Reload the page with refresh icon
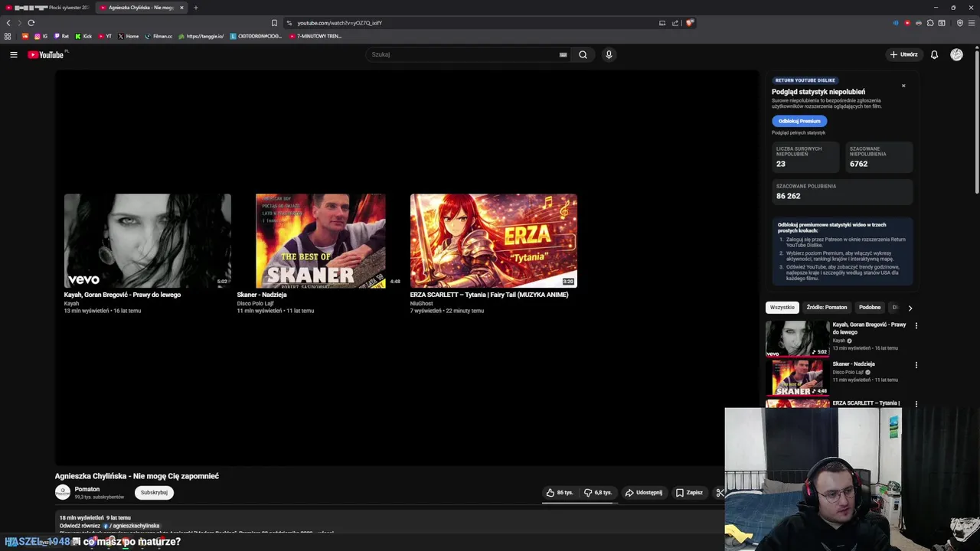 31,23
